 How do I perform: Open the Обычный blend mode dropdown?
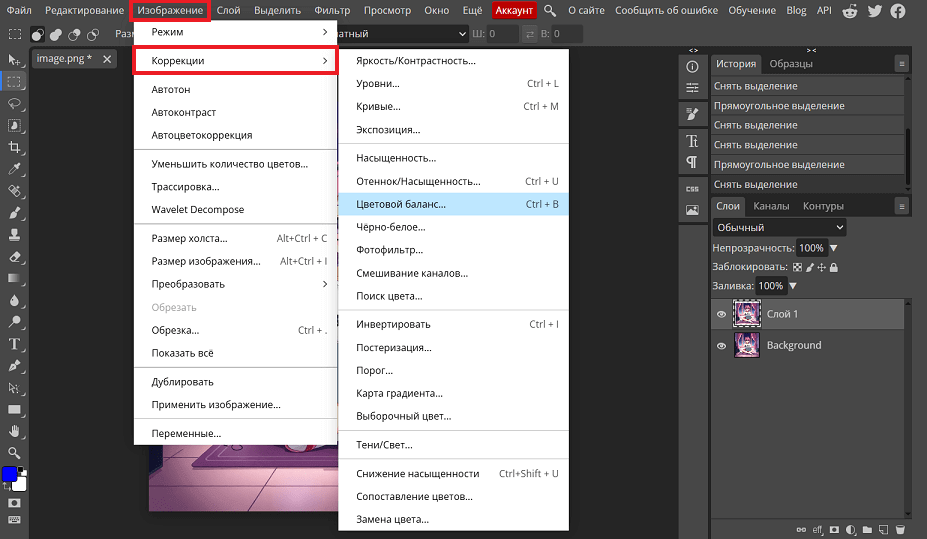point(779,227)
